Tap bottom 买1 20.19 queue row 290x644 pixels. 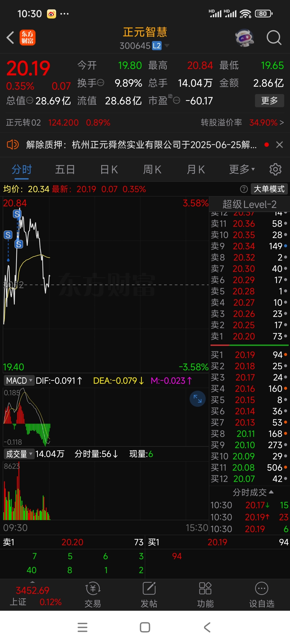coord(218,542)
